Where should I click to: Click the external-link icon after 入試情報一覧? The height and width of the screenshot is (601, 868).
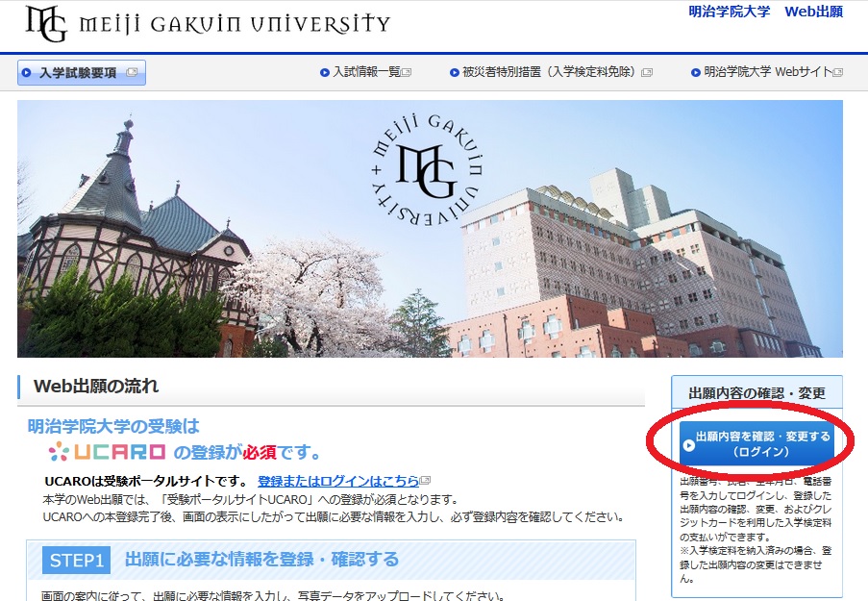point(406,72)
